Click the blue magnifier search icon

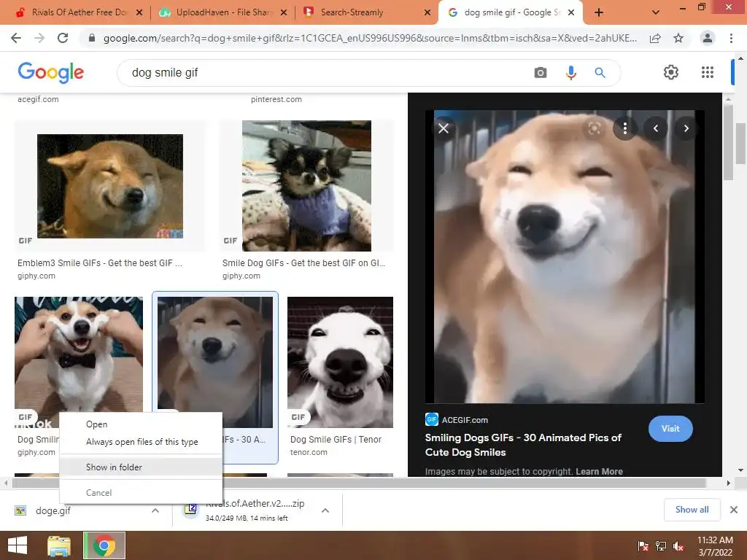pos(600,72)
